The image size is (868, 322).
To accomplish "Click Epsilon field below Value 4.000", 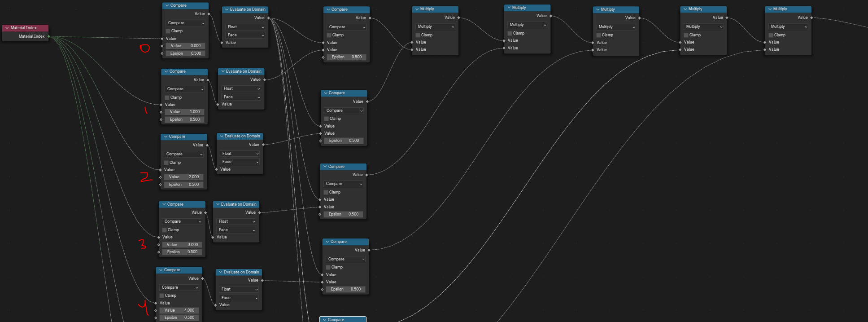I will pyautogui.click(x=179, y=318).
